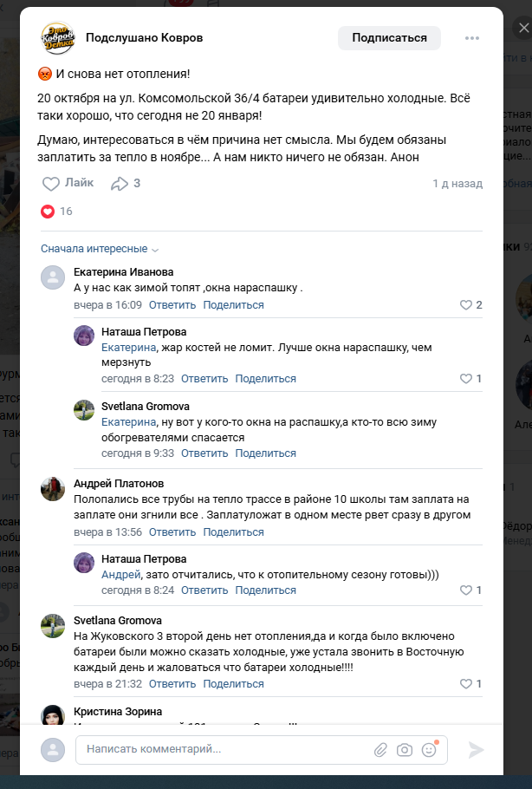
Task: Open Наташа Петрова's profile name link
Action: 143,331
